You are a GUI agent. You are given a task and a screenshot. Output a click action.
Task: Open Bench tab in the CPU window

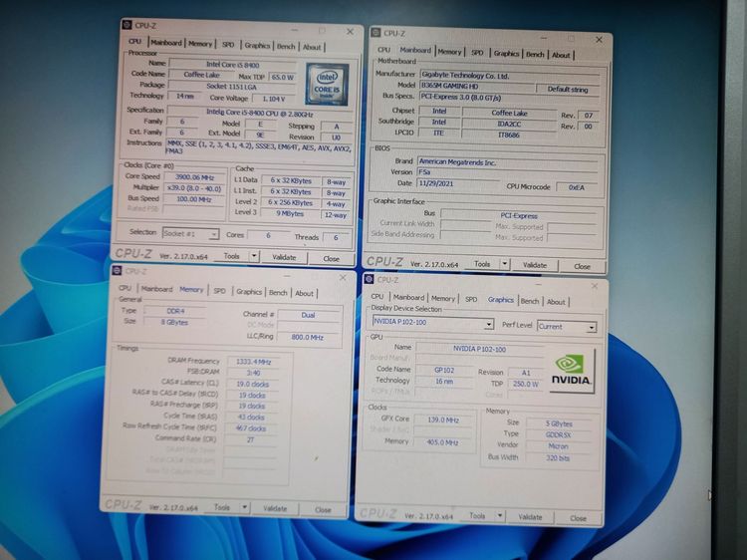[x=286, y=46]
